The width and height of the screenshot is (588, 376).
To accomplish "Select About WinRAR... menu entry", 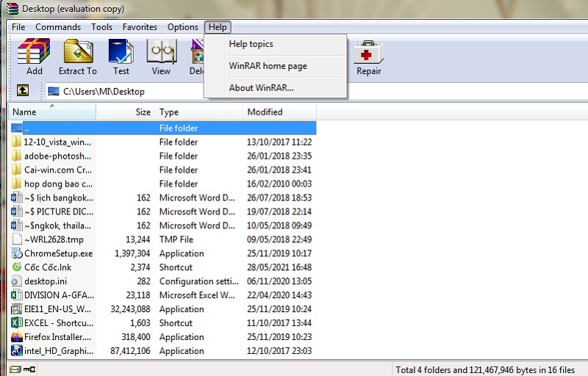I will coord(276,87).
